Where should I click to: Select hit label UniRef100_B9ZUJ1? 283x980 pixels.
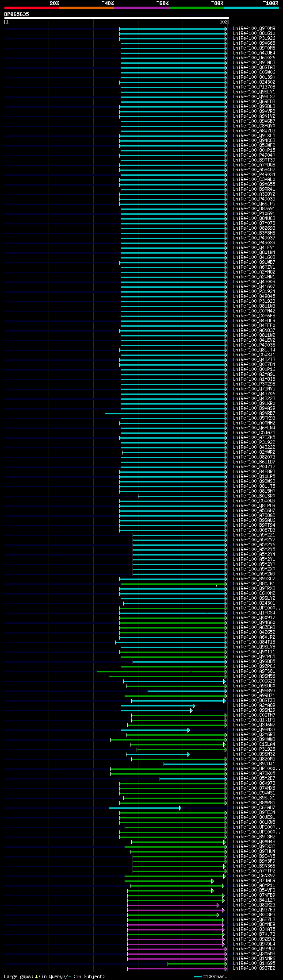[254, 764]
